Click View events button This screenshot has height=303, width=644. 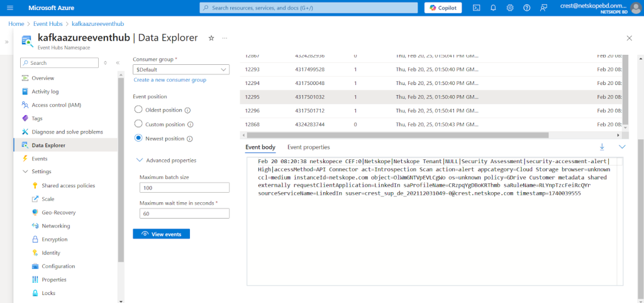coord(162,234)
